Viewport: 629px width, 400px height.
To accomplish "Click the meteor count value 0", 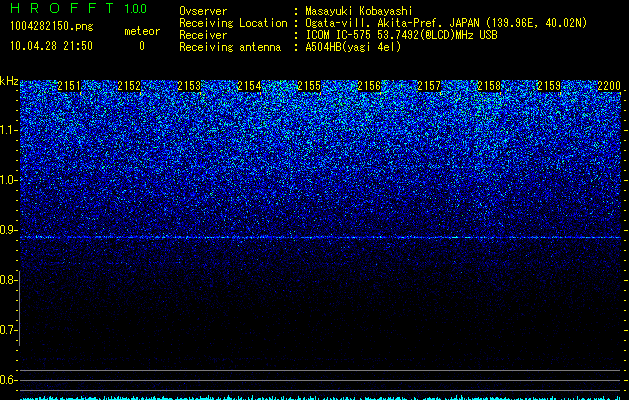I will [x=142, y=46].
